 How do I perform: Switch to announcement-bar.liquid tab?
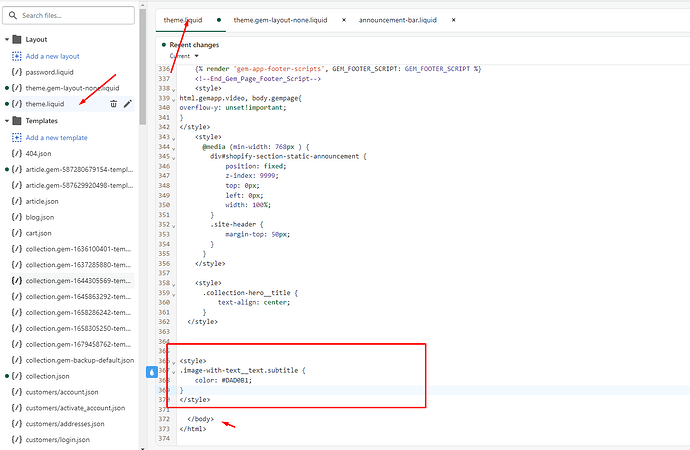pyautogui.click(x=398, y=20)
